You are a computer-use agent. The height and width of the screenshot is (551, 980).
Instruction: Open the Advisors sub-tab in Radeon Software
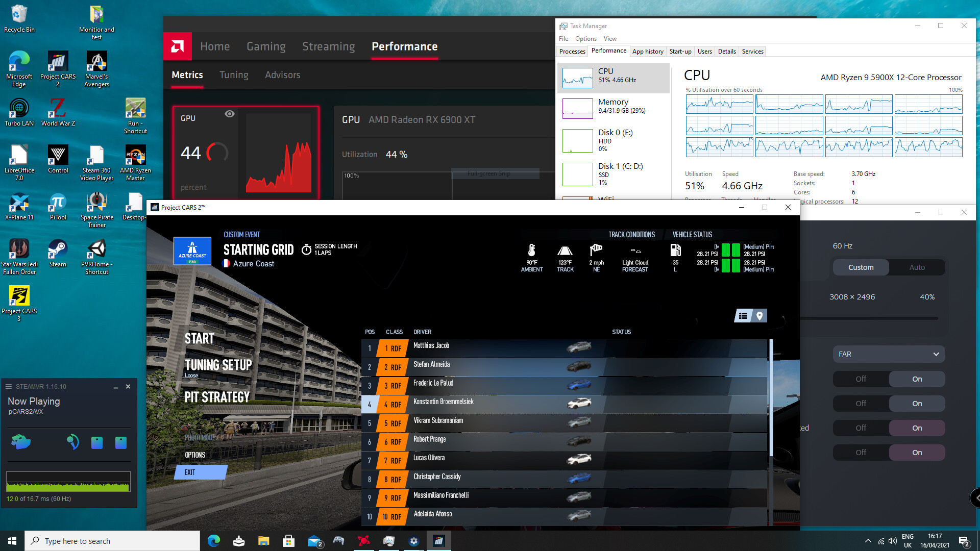pyautogui.click(x=282, y=75)
